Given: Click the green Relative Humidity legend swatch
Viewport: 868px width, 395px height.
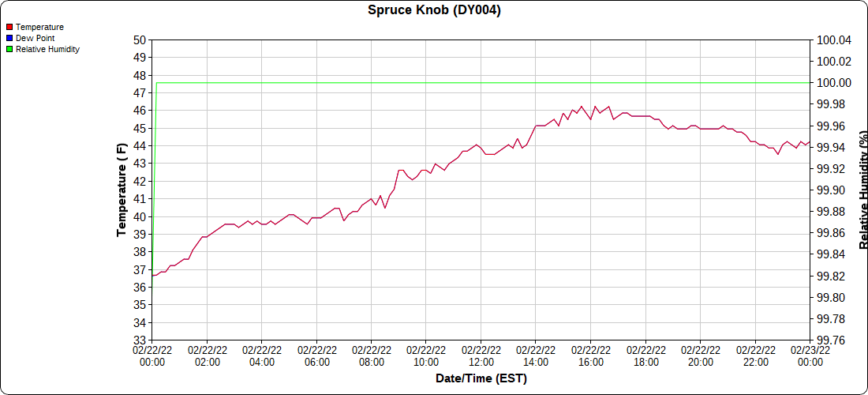Looking at the screenshot, I should coord(9,49).
